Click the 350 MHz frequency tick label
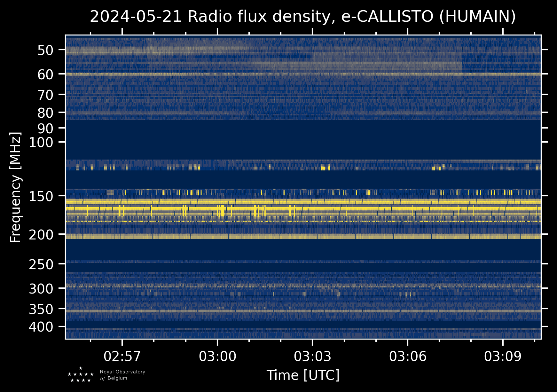 41,310
